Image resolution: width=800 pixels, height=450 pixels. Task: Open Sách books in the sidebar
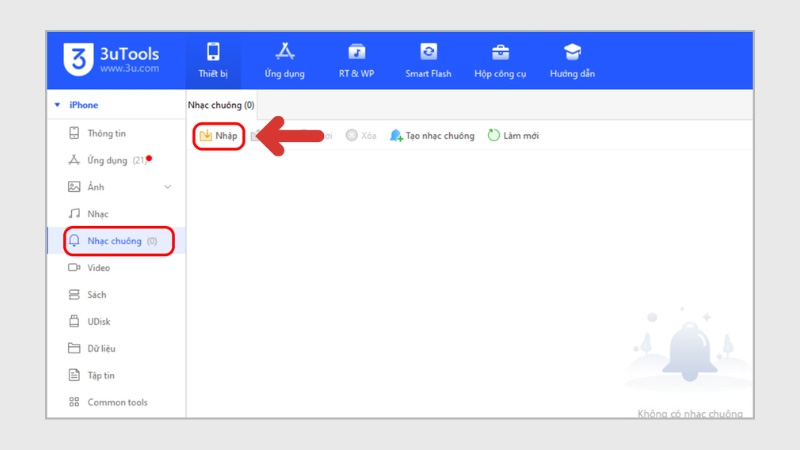click(x=96, y=295)
